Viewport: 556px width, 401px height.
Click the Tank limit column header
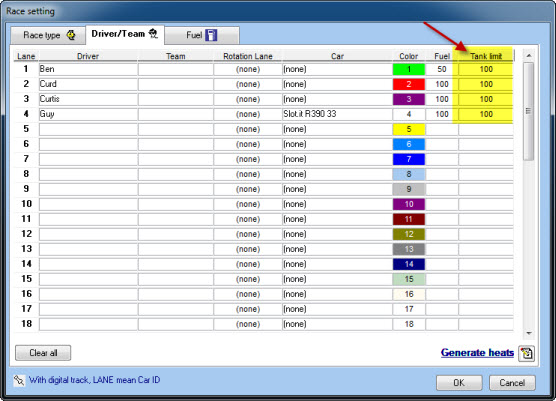[486, 56]
